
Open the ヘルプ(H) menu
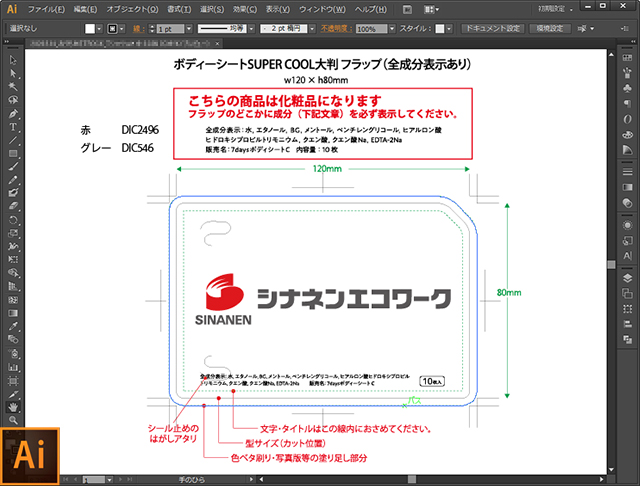(370, 9)
